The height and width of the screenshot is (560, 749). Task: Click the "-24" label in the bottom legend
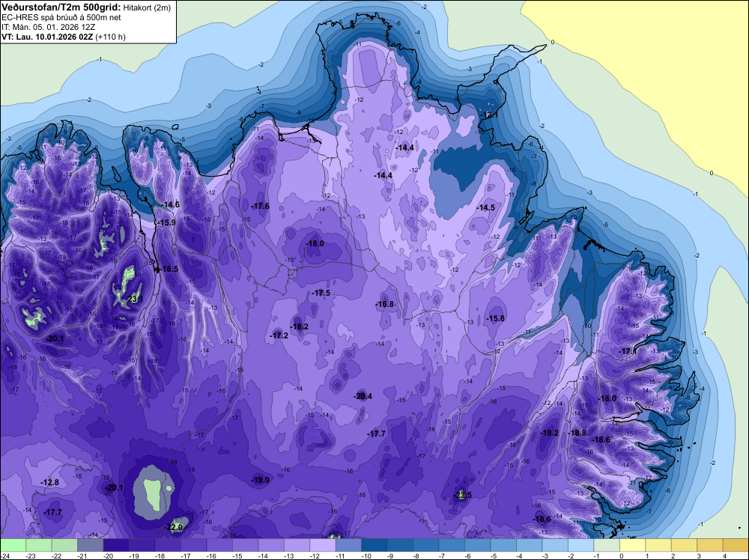(x=6, y=556)
